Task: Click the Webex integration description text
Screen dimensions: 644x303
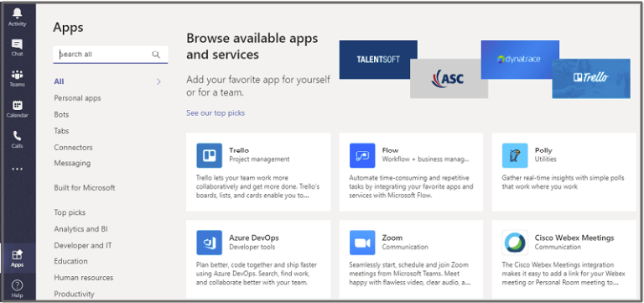Action: click(x=563, y=274)
